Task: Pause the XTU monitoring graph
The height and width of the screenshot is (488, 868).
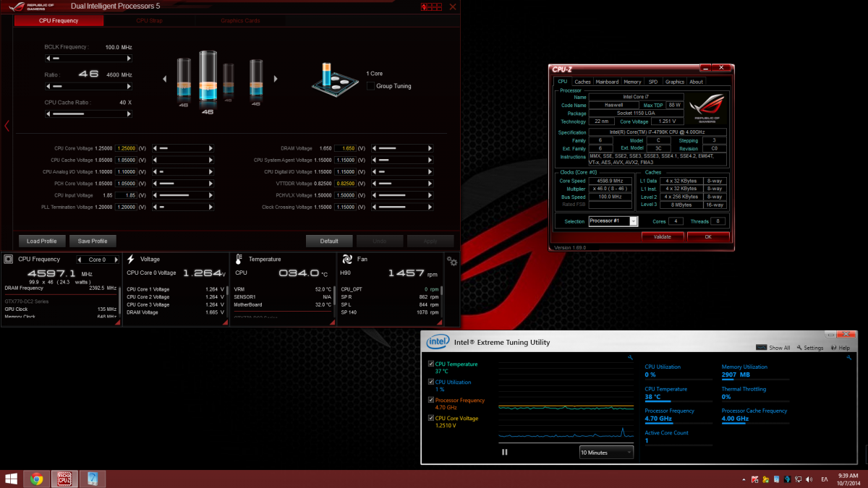Action: pos(505,452)
